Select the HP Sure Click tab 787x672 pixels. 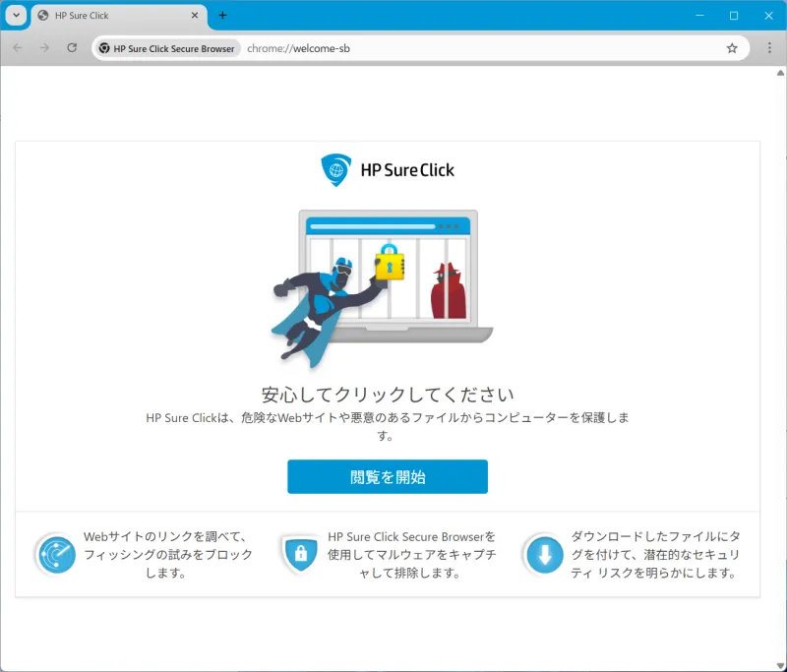[108, 16]
